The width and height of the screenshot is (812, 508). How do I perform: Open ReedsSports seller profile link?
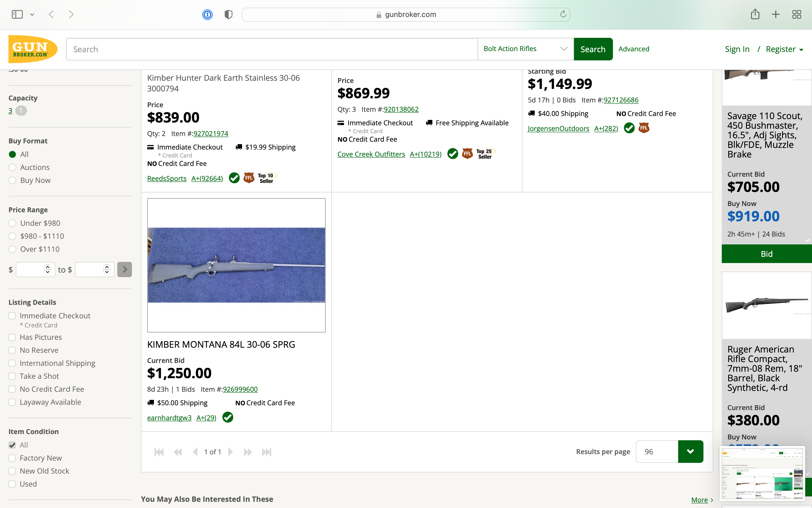click(167, 178)
